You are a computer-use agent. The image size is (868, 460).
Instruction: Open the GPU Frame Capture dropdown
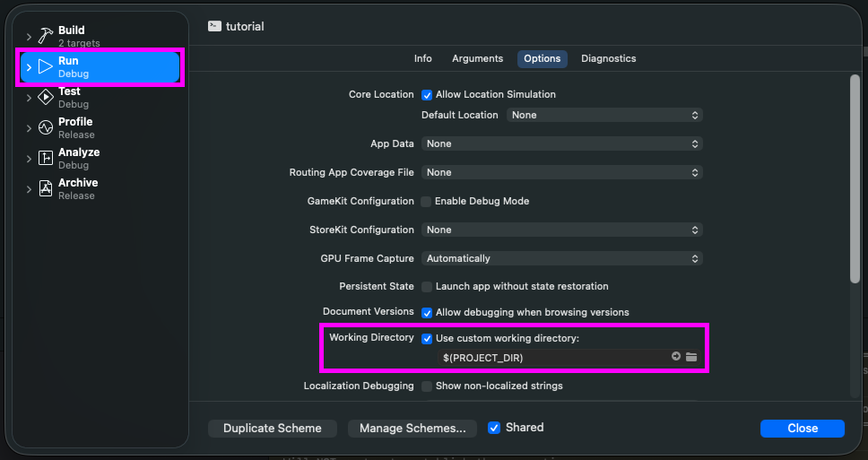tap(562, 258)
